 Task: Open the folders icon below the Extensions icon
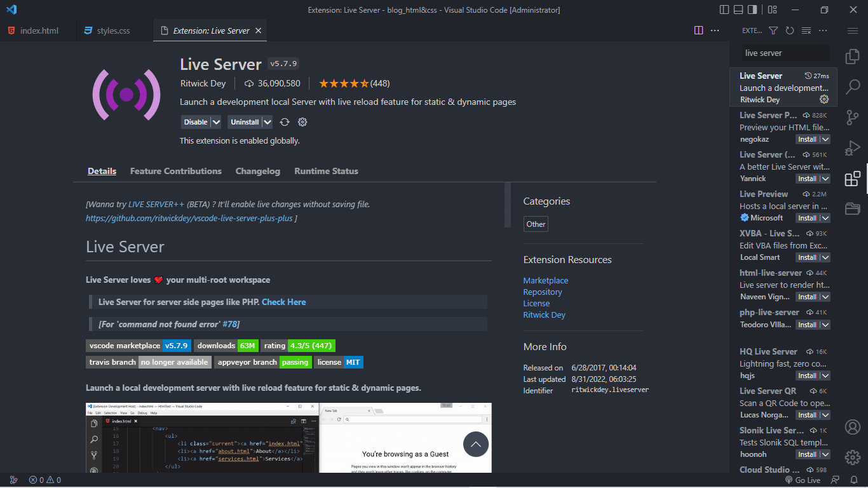(852, 208)
